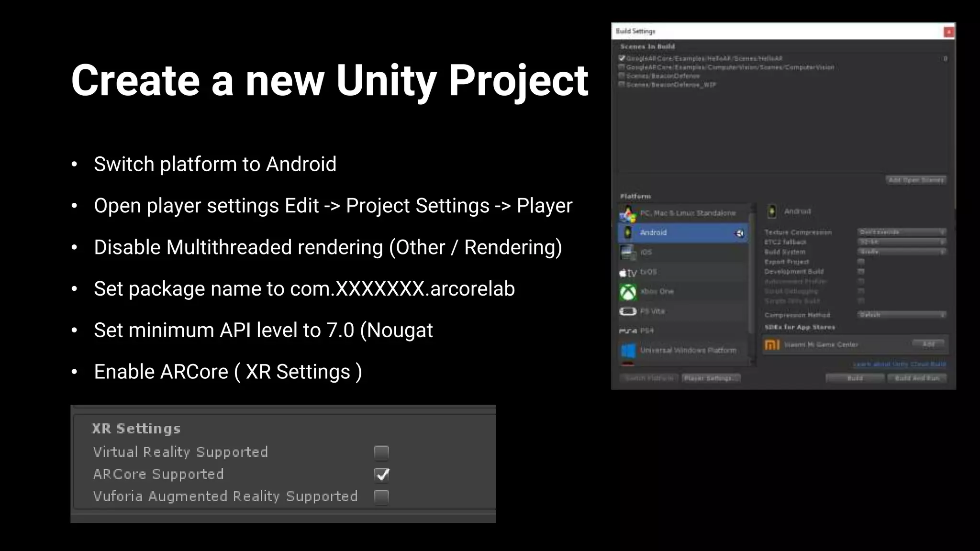Click Add Open Scenes button

(x=916, y=180)
